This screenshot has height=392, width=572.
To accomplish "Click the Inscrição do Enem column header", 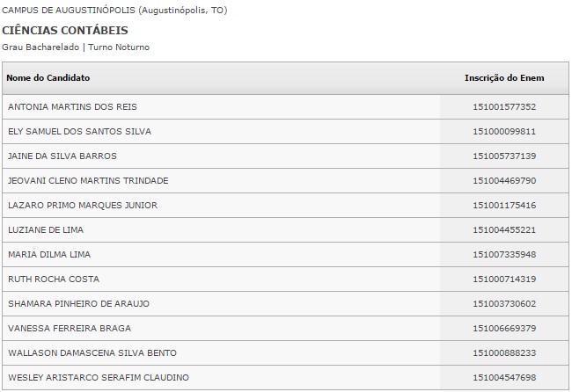I will click(504, 78).
